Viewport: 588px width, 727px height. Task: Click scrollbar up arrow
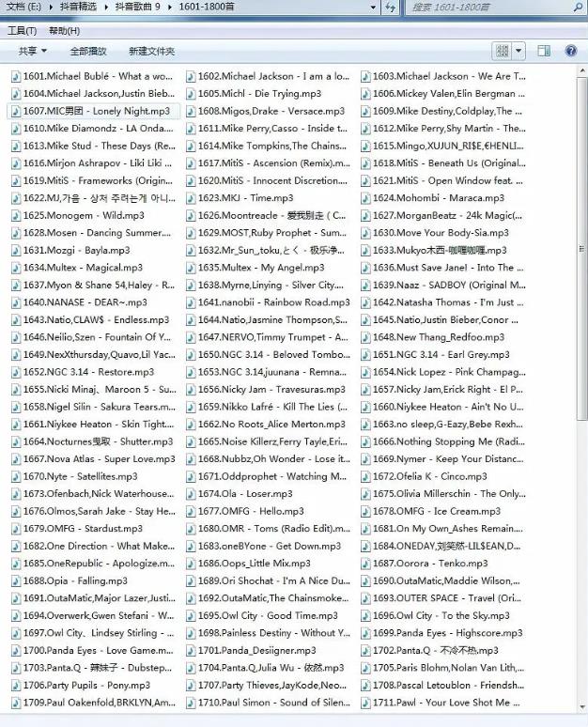[582, 71]
